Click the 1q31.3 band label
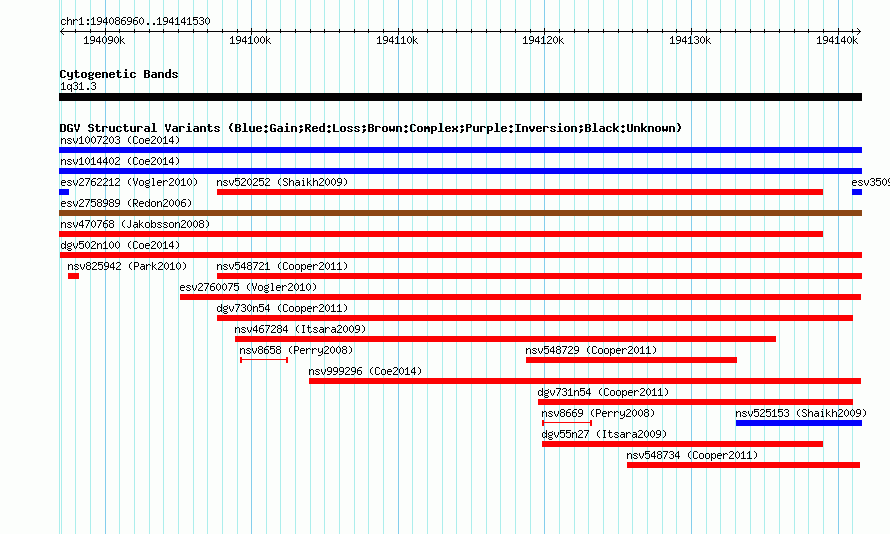 coord(78,86)
